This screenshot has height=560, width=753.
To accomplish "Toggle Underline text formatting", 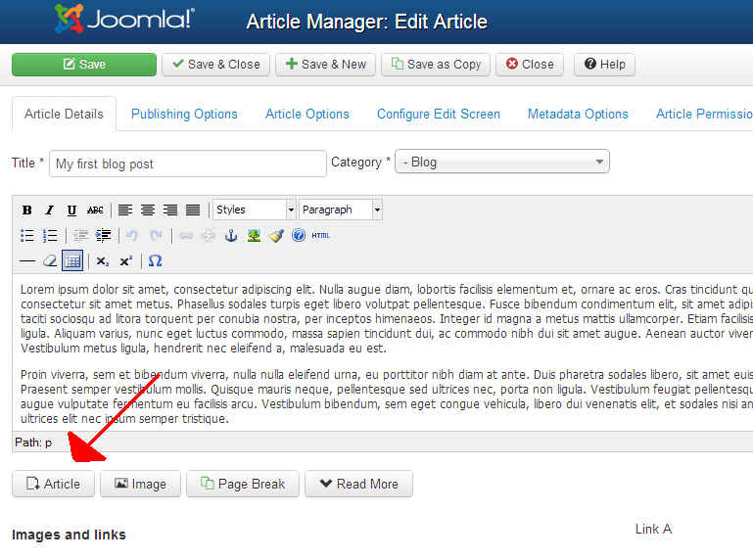I will 71,210.
